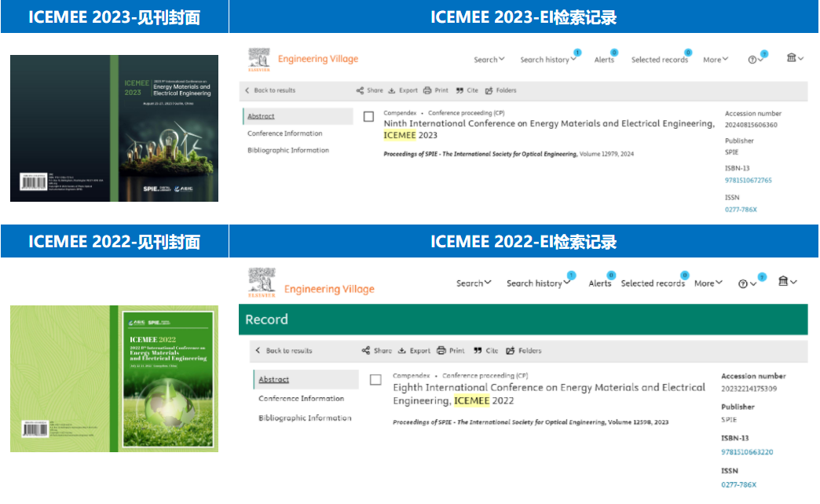Click the ICEMEE 2022-EI检索记录 header
This screenshot has height=504, width=820.
pyautogui.click(x=523, y=242)
